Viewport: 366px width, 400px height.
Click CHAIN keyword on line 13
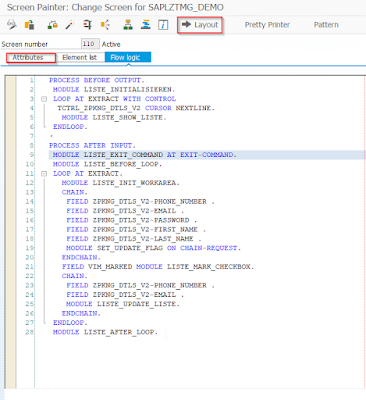74,192
